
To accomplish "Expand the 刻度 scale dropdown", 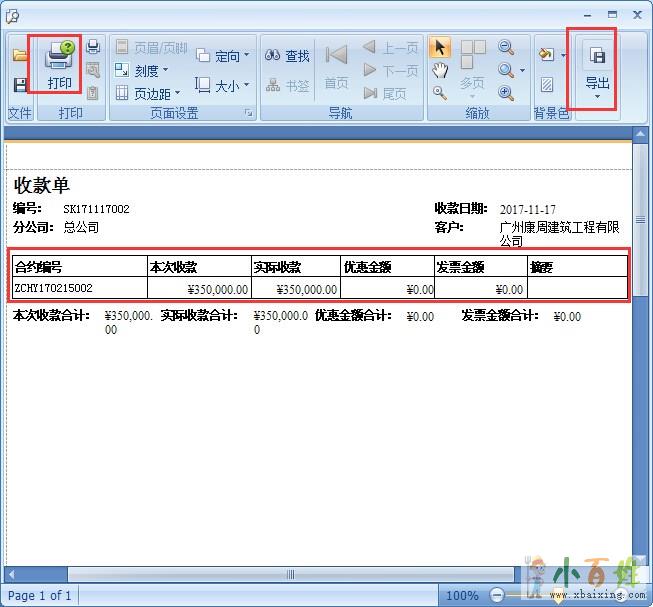I will pyautogui.click(x=142, y=71).
